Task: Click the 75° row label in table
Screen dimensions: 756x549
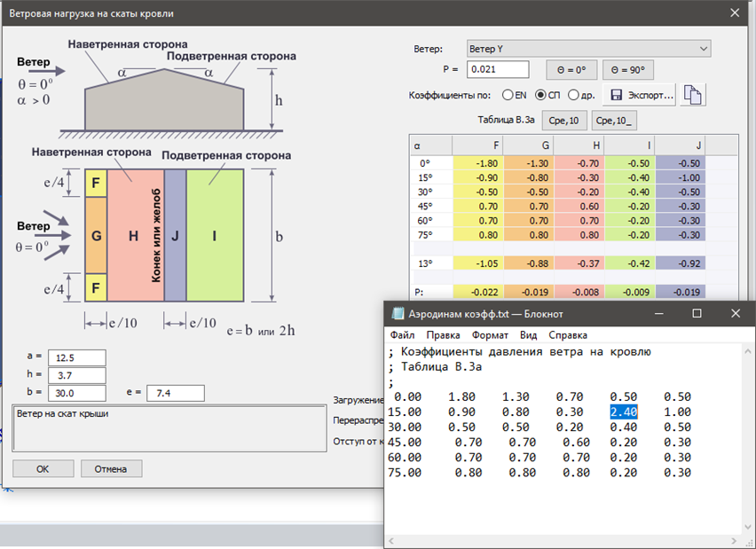Action: click(x=426, y=235)
